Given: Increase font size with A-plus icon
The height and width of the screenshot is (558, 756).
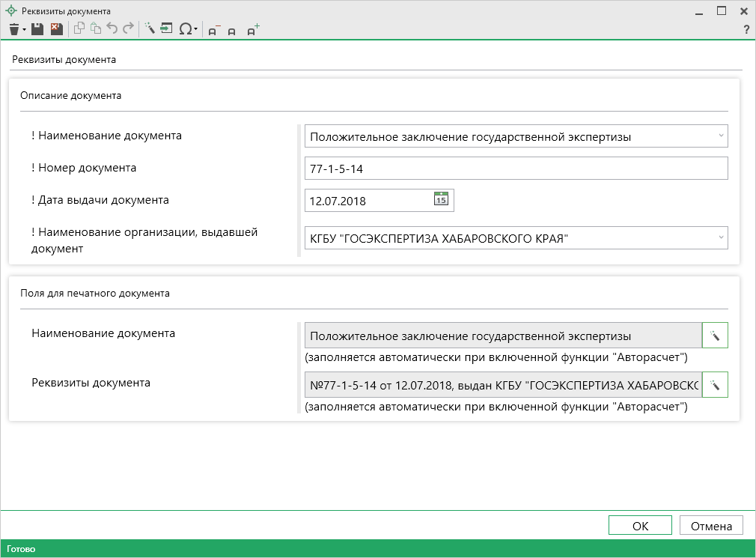Looking at the screenshot, I should click(x=253, y=30).
